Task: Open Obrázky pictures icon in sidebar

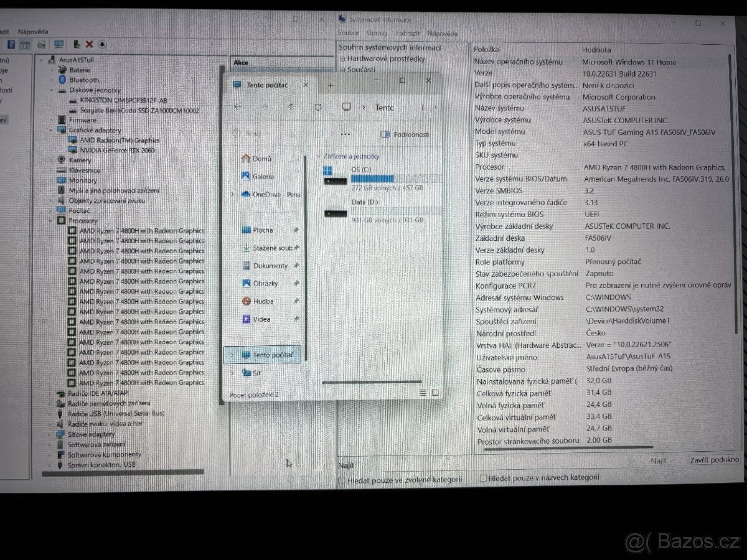Action: (246, 283)
